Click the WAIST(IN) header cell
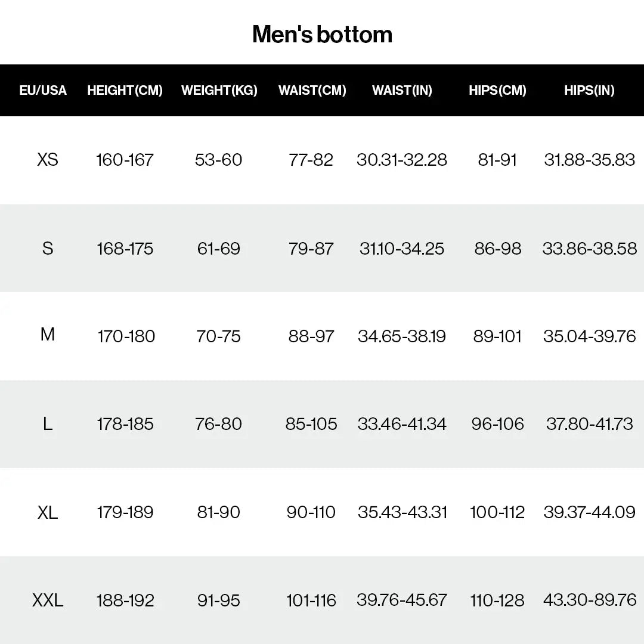This screenshot has height=644, width=644. coord(402,91)
